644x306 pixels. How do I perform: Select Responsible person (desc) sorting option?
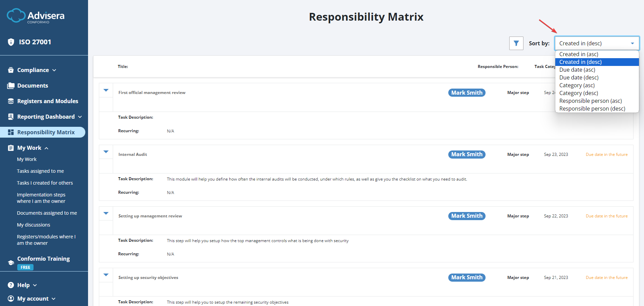pos(592,109)
